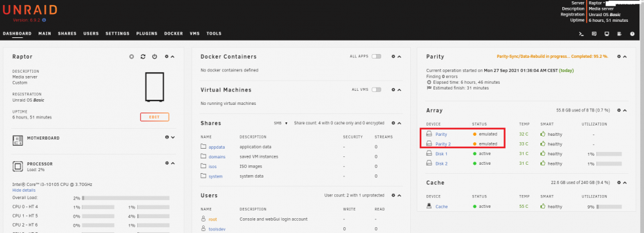
Task: Open the terminal icon in top bar
Action: (x=581, y=34)
